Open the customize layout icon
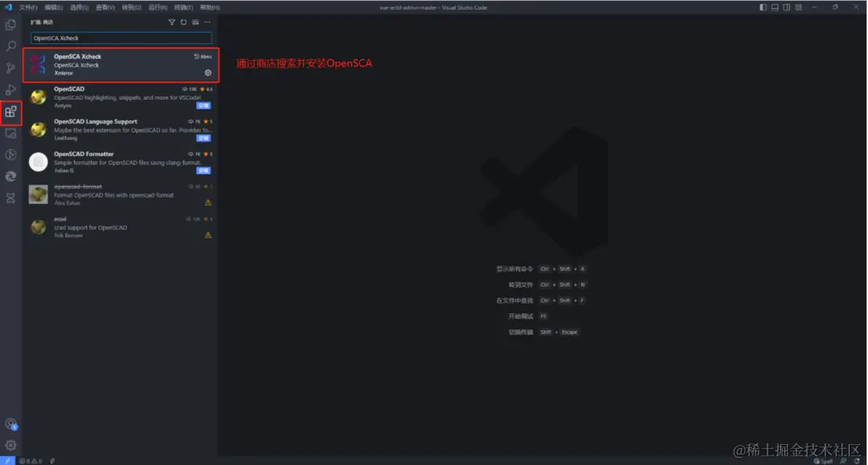868x465 pixels. 798,7
